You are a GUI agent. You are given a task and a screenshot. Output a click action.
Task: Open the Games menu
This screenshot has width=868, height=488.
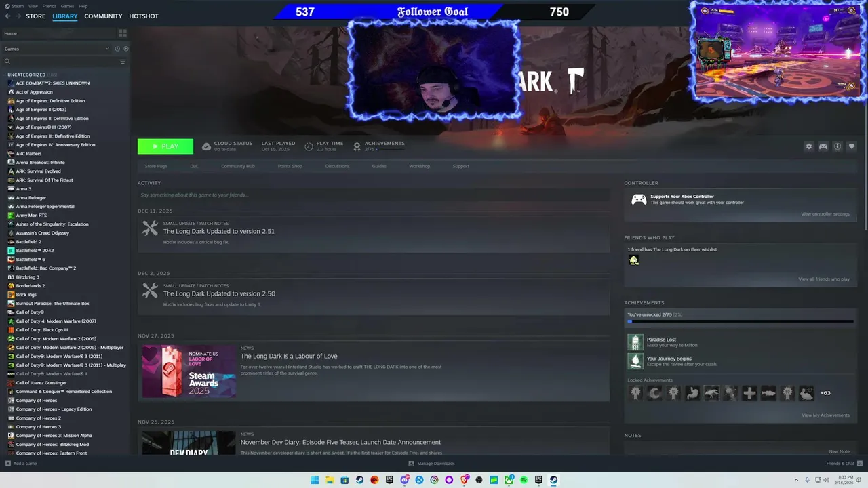[x=67, y=6]
